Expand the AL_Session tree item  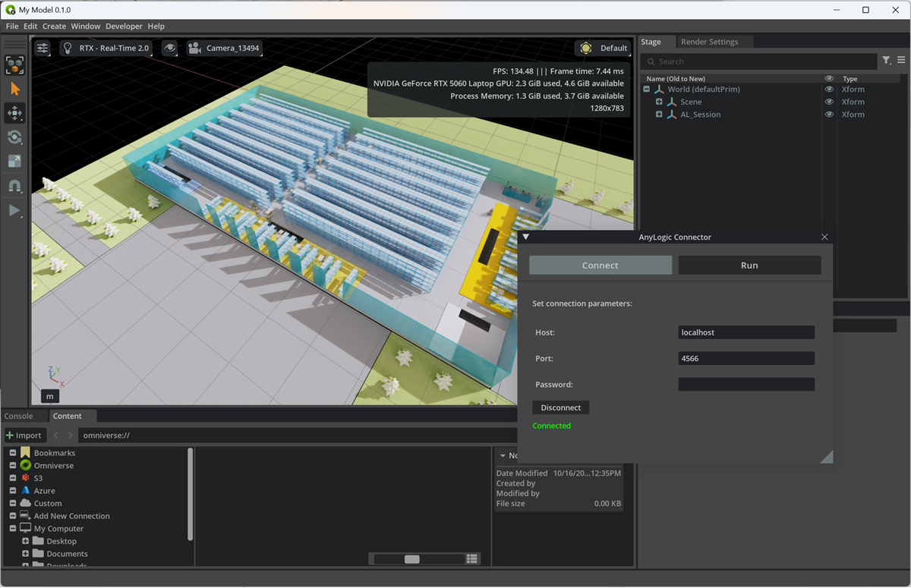[658, 114]
